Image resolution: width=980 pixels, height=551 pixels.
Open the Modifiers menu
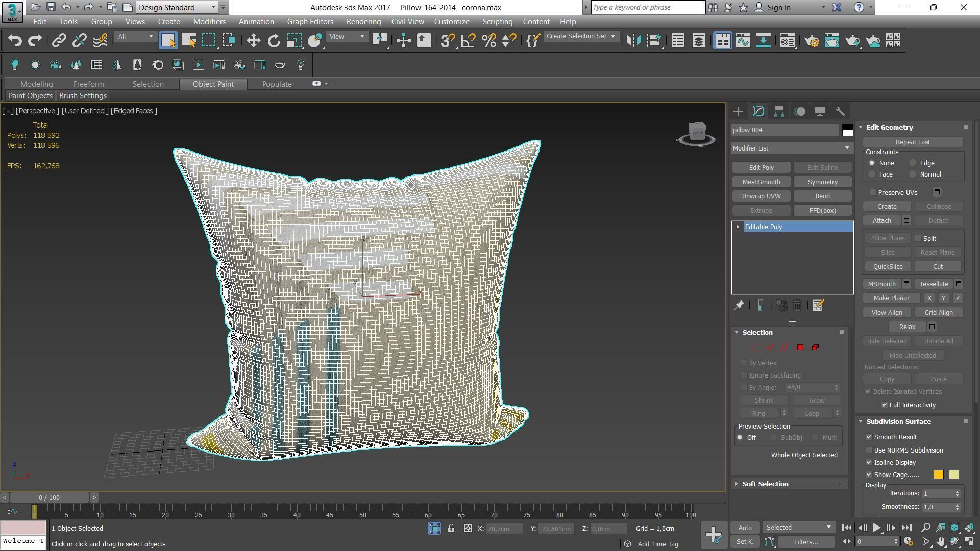tap(209, 22)
